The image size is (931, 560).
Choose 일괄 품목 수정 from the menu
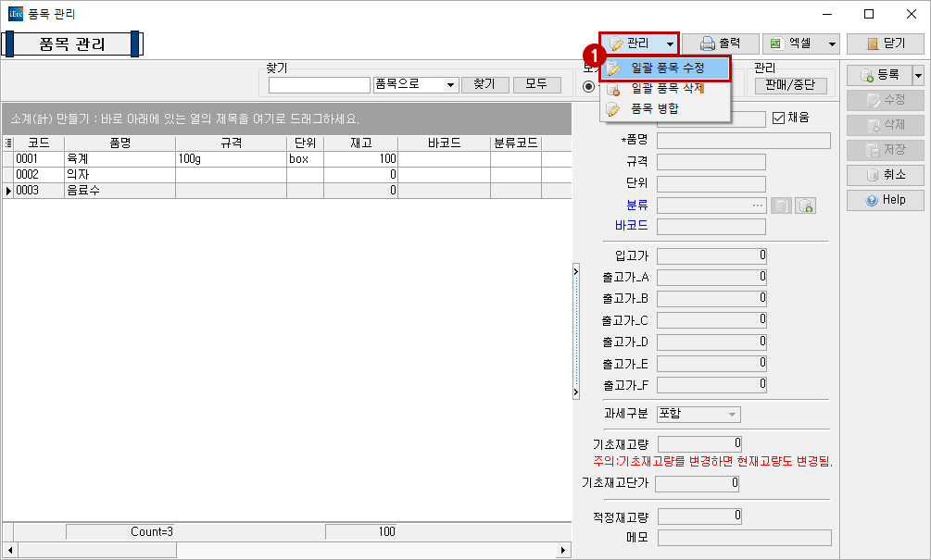tap(665, 68)
